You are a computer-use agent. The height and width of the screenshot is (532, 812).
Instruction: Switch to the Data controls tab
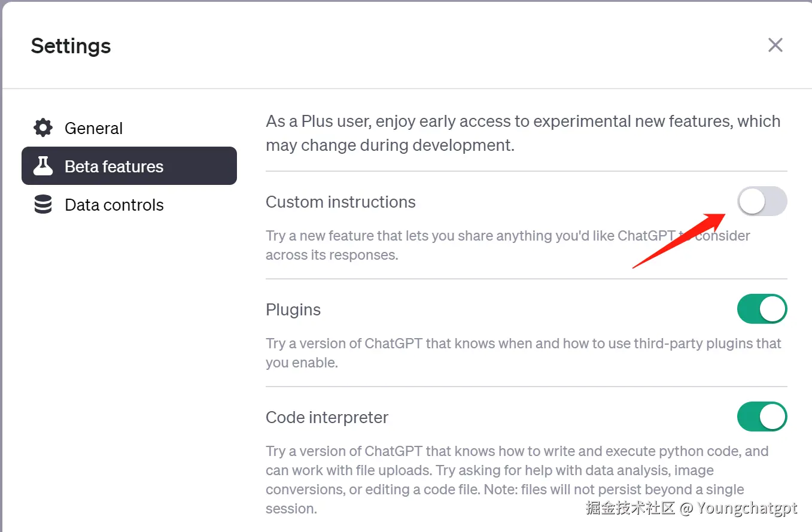(114, 205)
